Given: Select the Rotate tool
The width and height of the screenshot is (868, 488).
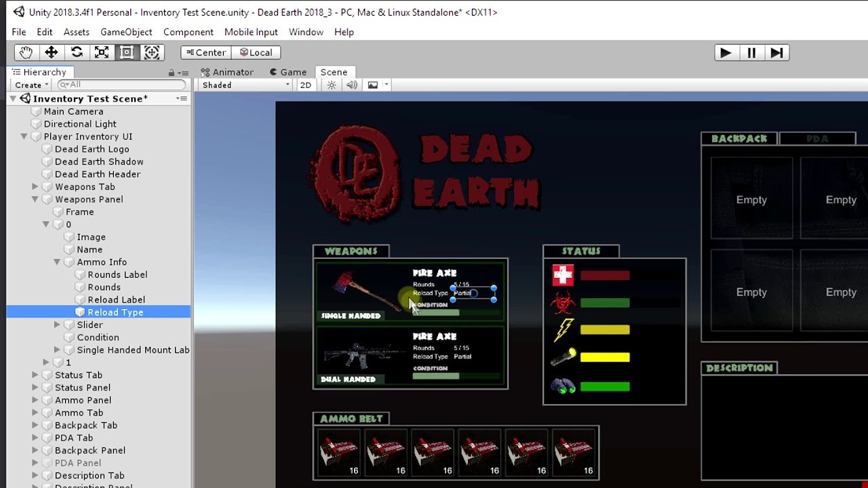Looking at the screenshot, I should (77, 52).
